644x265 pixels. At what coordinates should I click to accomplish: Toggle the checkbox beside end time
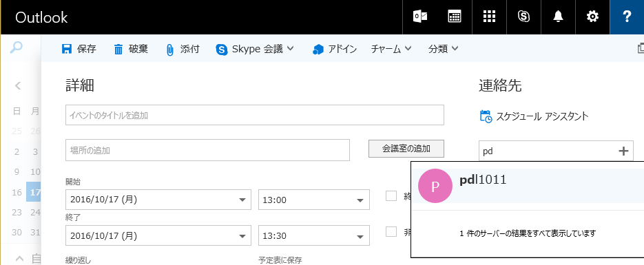(391, 232)
